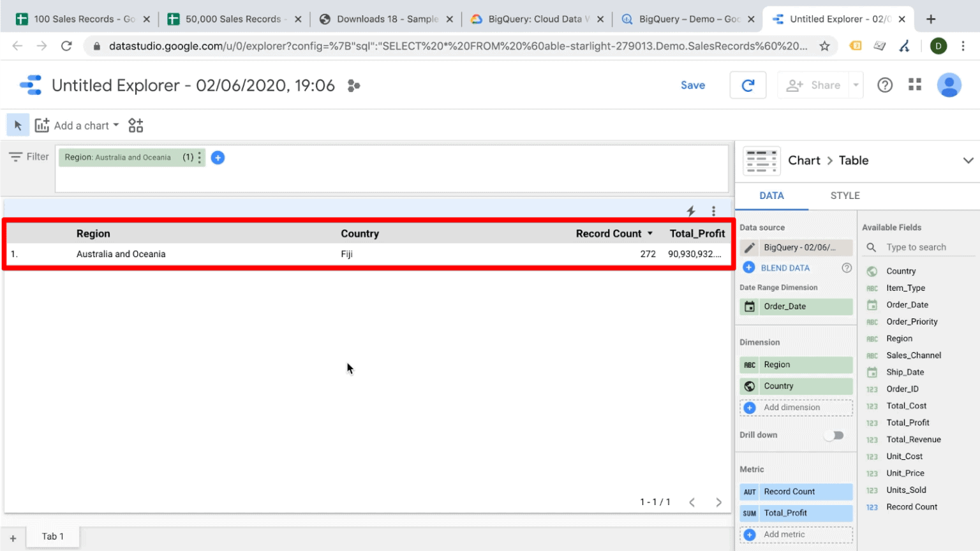Viewport: 980px width, 551px height.
Task: Select the arrow selection tool
Action: pyautogui.click(x=17, y=125)
